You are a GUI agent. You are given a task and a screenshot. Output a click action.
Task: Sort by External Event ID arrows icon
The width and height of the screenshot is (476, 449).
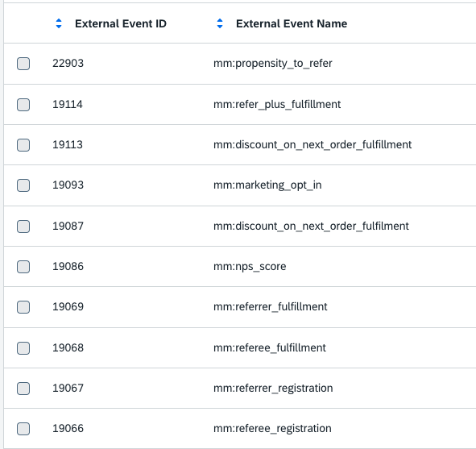click(59, 23)
